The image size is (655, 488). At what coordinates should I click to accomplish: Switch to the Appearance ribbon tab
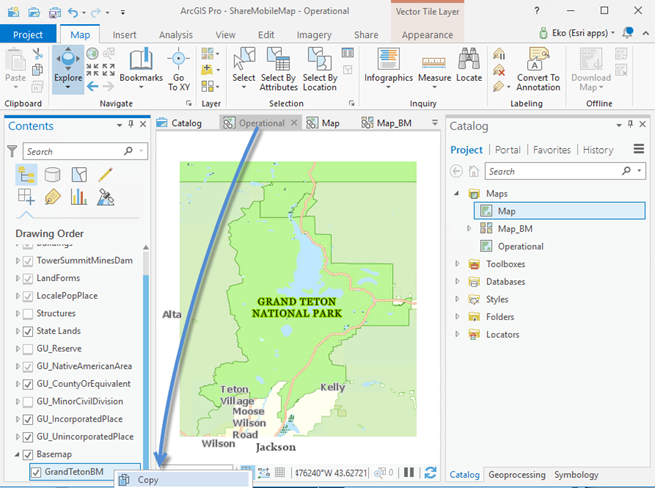[x=427, y=35]
